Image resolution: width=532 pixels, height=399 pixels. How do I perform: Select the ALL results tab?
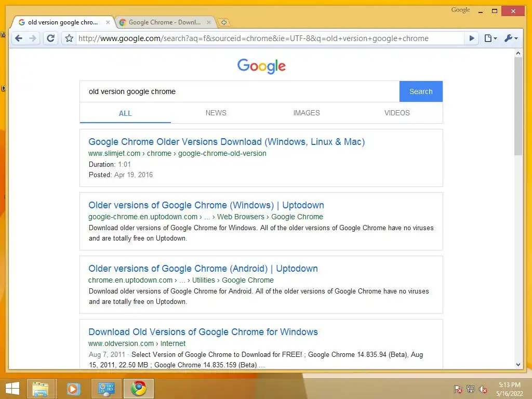(x=125, y=113)
